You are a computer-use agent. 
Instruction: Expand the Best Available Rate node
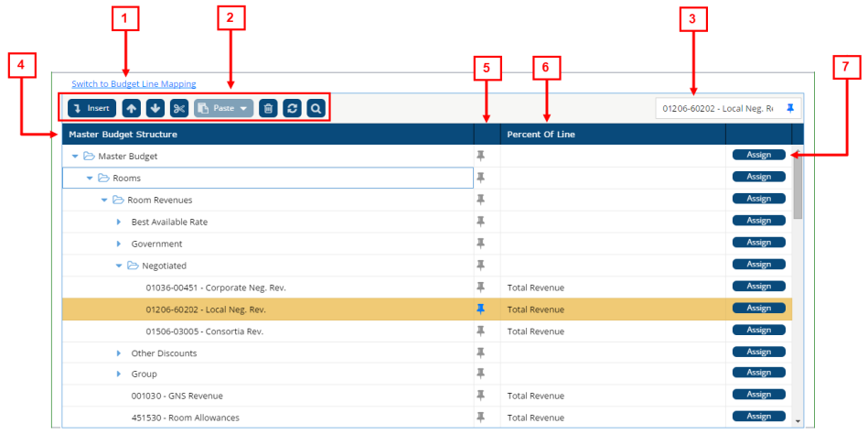coord(119,222)
